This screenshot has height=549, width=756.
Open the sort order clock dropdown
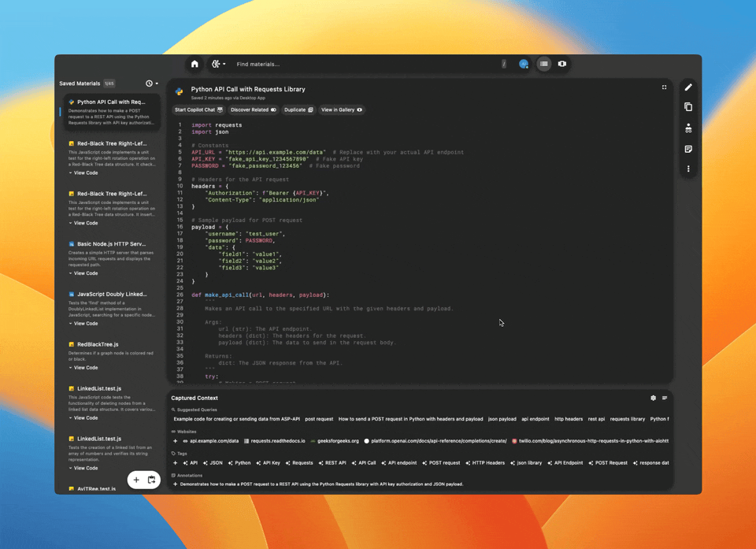(x=152, y=83)
